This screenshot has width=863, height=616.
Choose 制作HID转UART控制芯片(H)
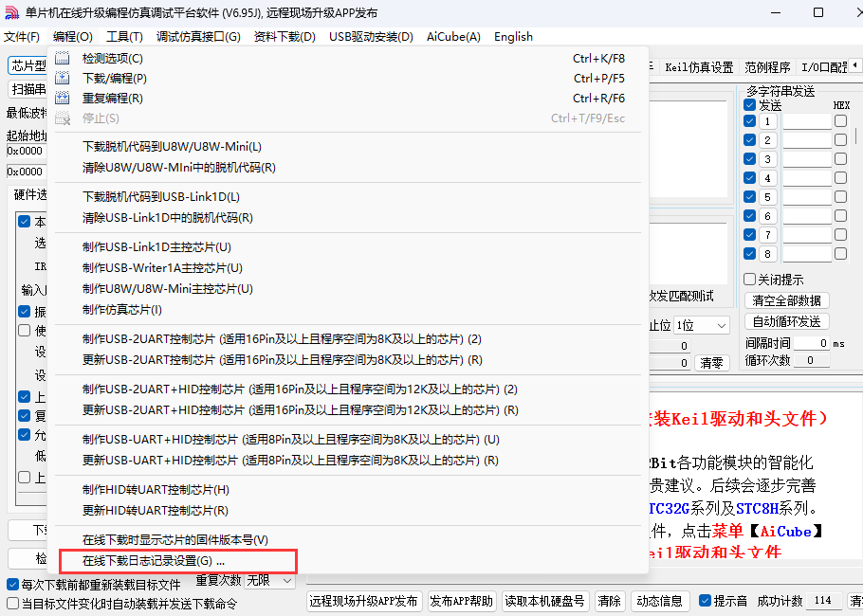tap(348, 490)
